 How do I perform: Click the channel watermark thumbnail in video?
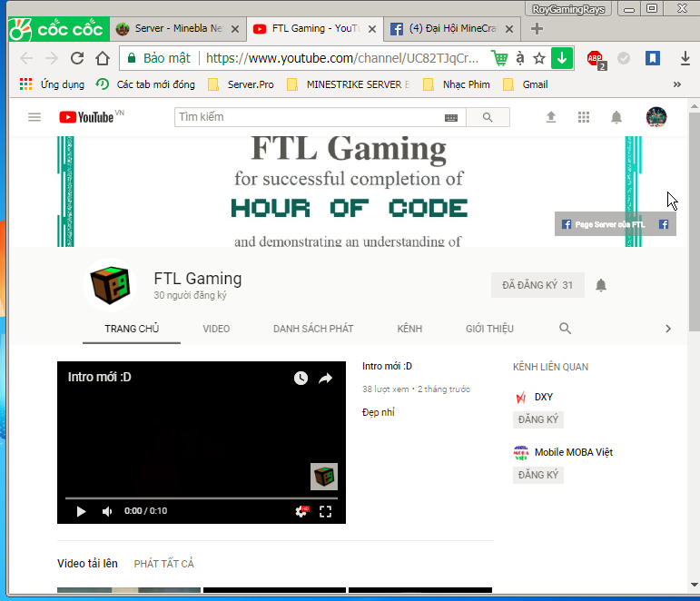[324, 477]
